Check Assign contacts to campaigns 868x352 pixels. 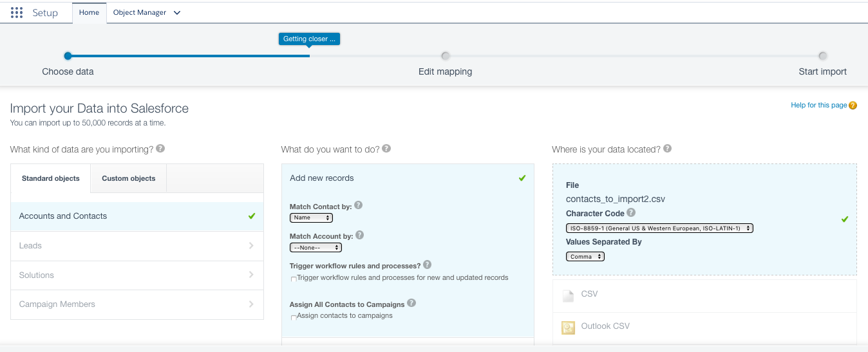(294, 317)
